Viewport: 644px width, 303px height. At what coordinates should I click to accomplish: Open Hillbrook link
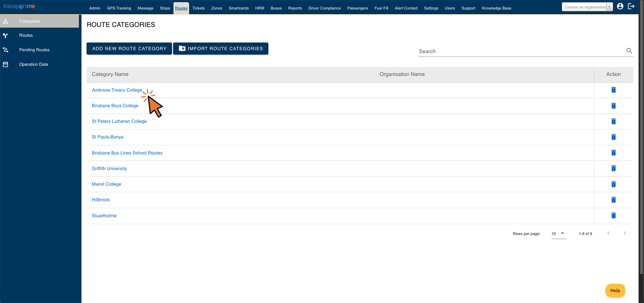(101, 200)
